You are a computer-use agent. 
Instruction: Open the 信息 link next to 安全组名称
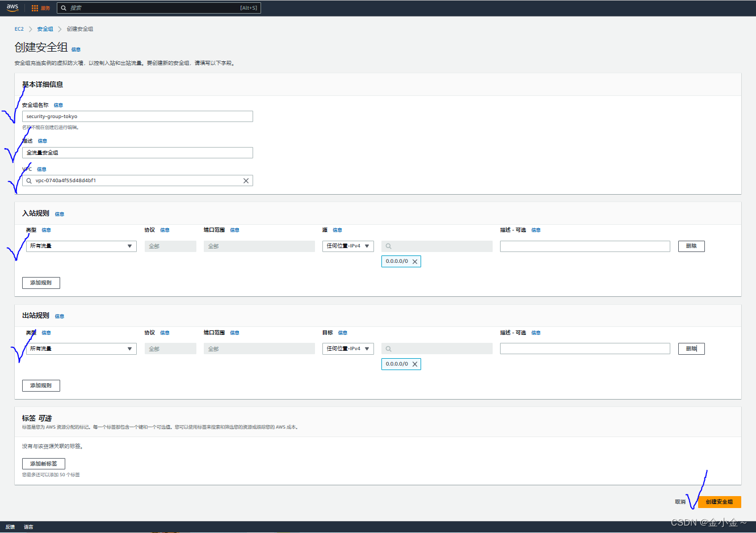pyautogui.click(x=58, y=105)
